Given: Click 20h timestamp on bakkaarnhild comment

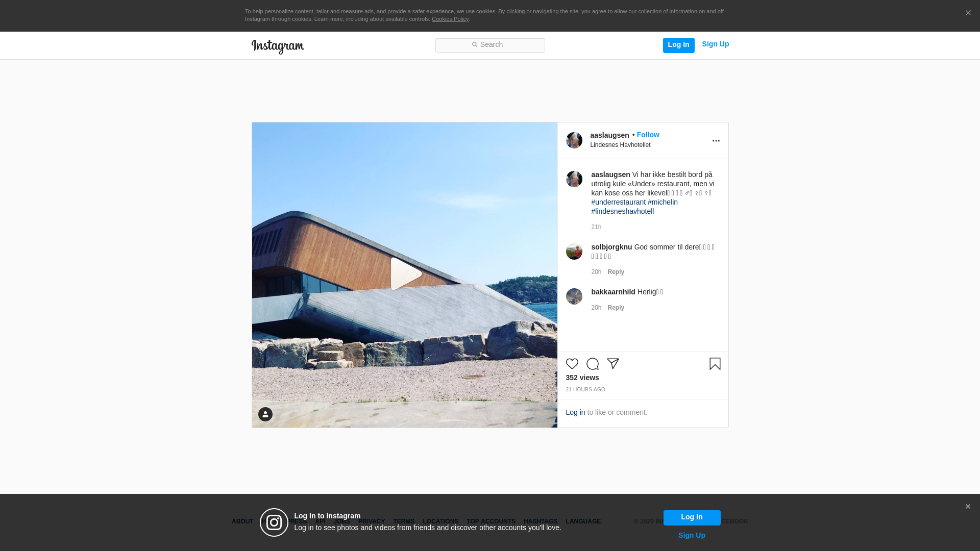Looking at the screenshot, I should [596, 308].
